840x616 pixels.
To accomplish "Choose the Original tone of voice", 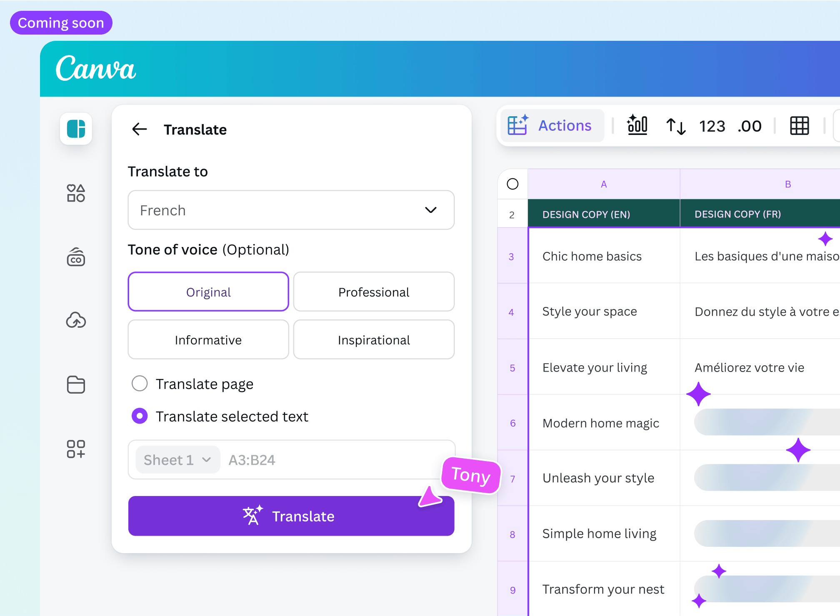I will (208, 292).
